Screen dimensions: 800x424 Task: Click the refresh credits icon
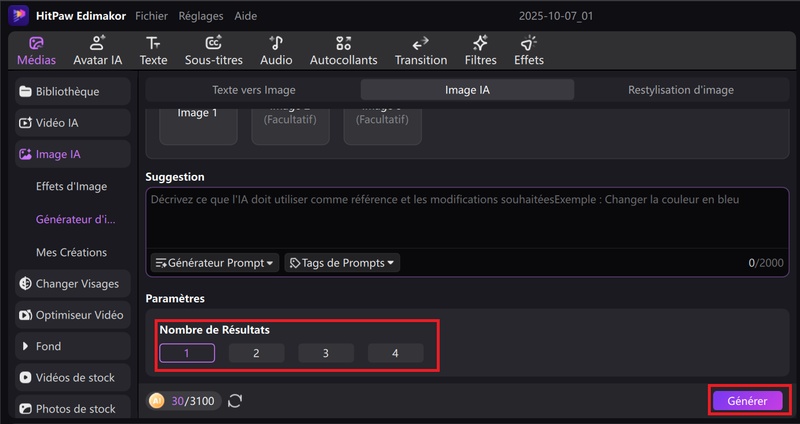pyautogui.click(x=235, y=401)
